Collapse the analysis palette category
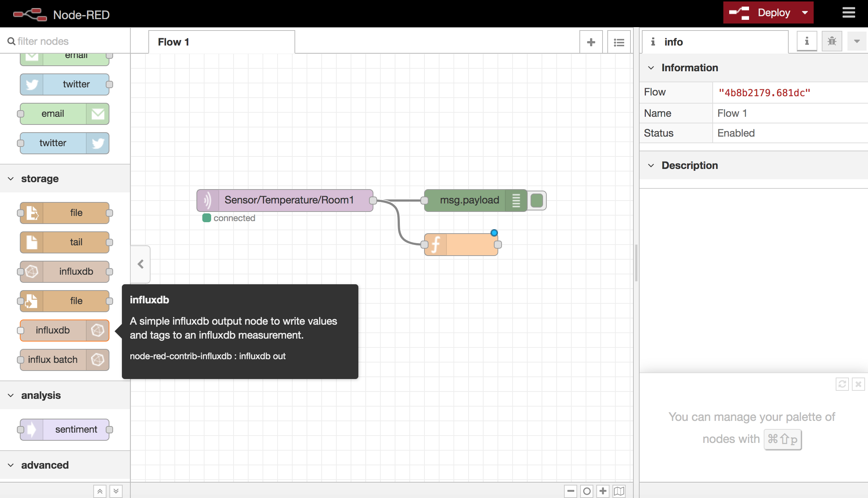This screenshot has height=498, width=868. [x=65, y=395]
